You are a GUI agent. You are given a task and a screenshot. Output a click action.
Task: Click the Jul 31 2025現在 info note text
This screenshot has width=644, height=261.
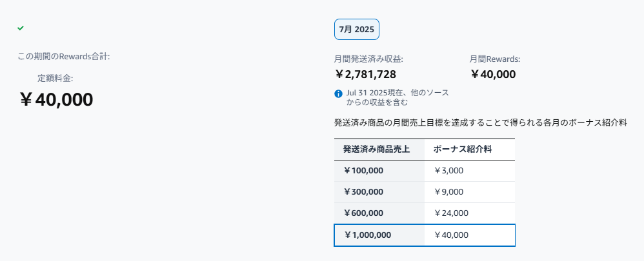(x=397, y=97)
